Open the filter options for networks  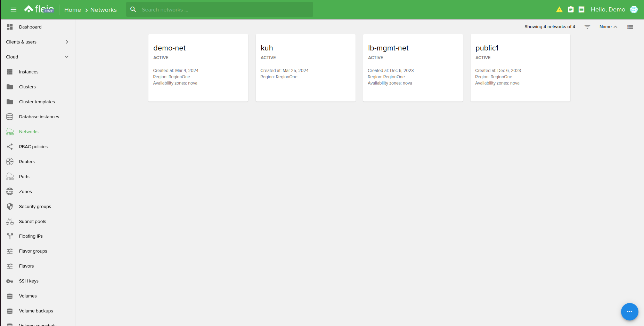[587, 26]
